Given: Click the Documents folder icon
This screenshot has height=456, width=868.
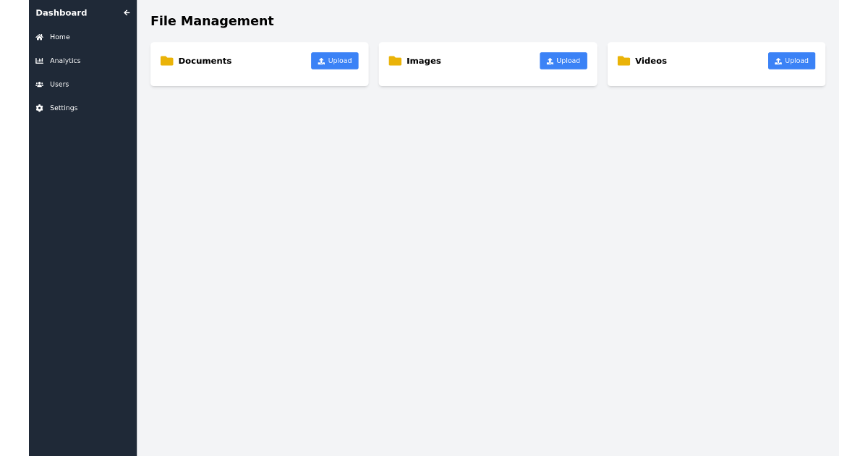Looking at the screenshot, I should pyautogui.click(x=167, y=61).
